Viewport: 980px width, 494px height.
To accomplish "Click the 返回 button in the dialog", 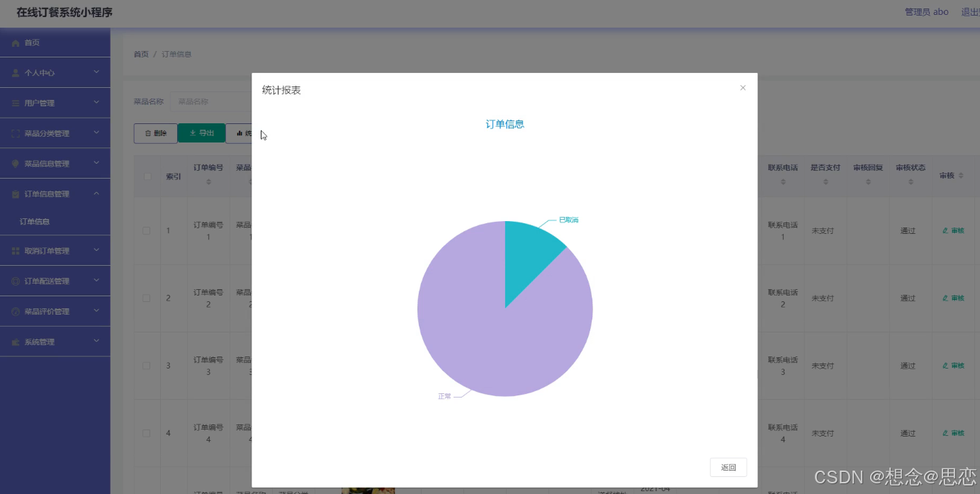I will 728,467.
